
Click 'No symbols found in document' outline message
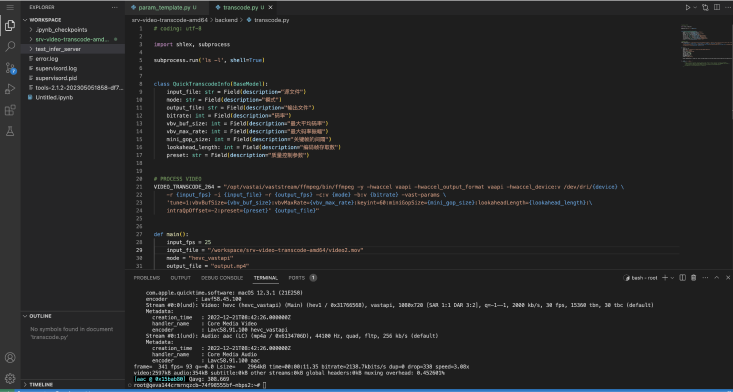click(72, 333)
